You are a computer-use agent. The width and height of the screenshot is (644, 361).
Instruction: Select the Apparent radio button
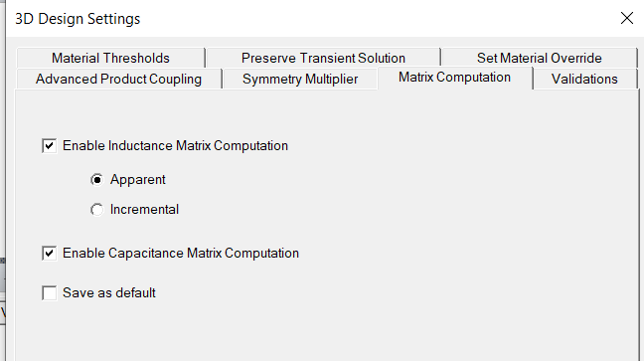coord(97,180)
